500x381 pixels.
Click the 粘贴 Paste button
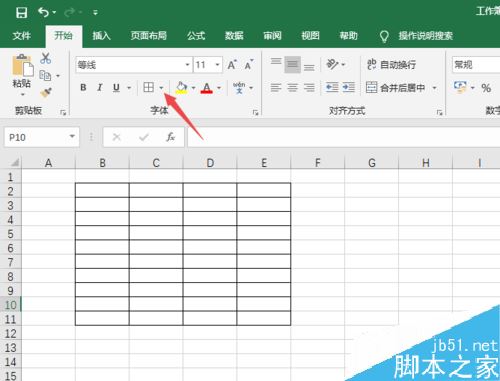pos(22,75)
